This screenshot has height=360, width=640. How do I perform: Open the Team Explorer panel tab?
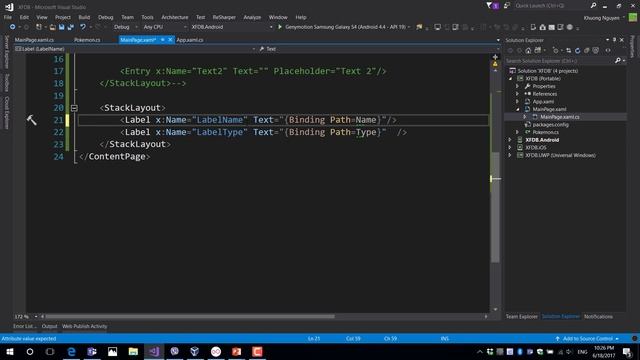pos(522,317)
